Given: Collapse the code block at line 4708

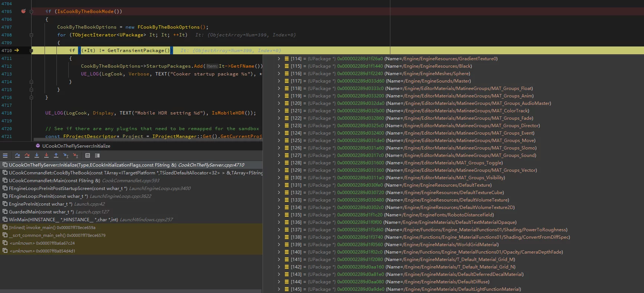Looking at the screenshot, I should click(x=31, y=35).
